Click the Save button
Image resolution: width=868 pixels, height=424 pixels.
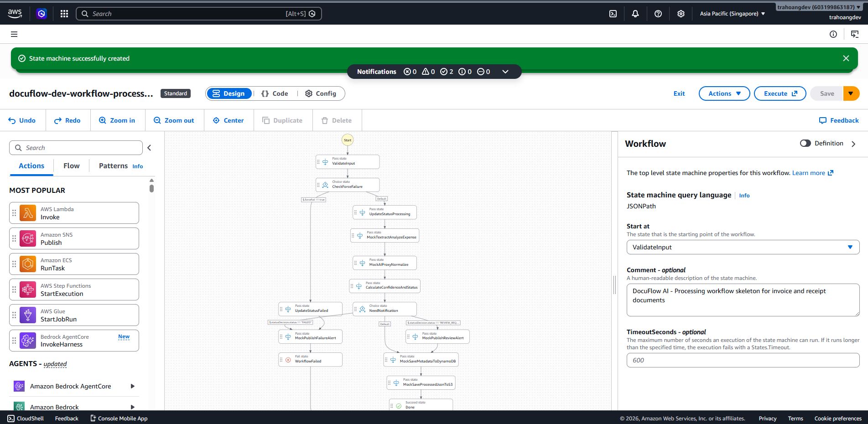click(x=827, y=93)
